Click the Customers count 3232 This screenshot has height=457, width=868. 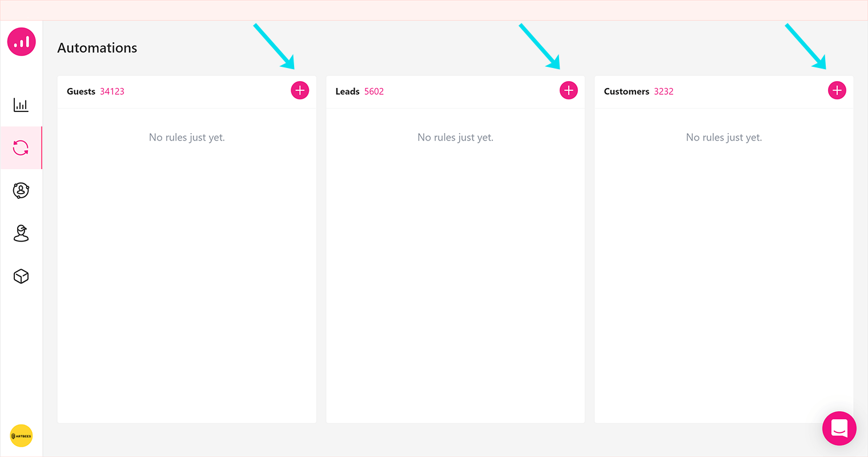coord(664,91)
